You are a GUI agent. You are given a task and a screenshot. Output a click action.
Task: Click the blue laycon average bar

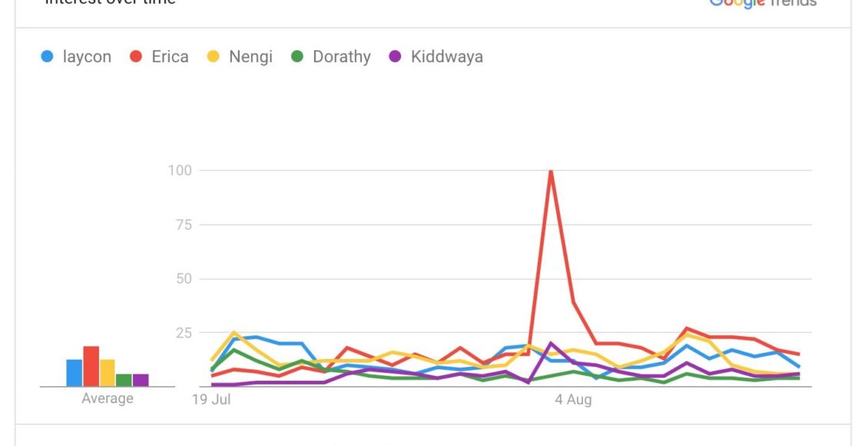click(x=75, y=373)
